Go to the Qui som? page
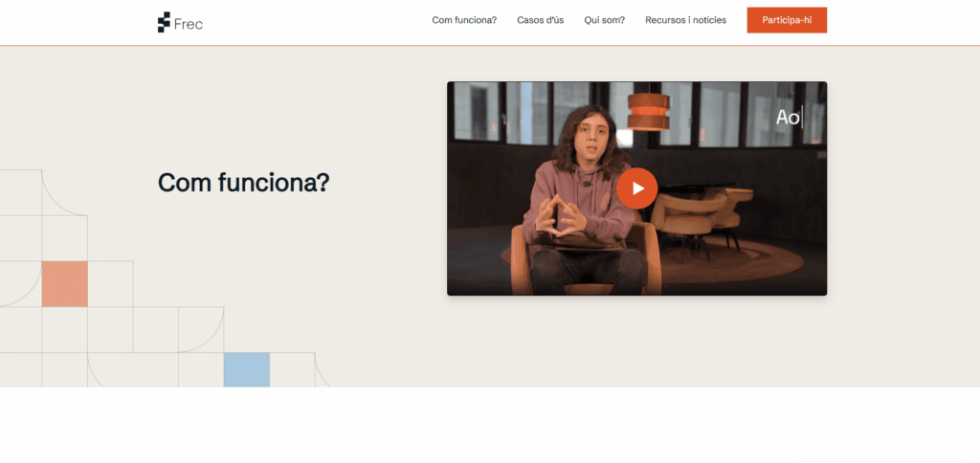This screenshot has height=463, width=980. click(x=605, y=20)
